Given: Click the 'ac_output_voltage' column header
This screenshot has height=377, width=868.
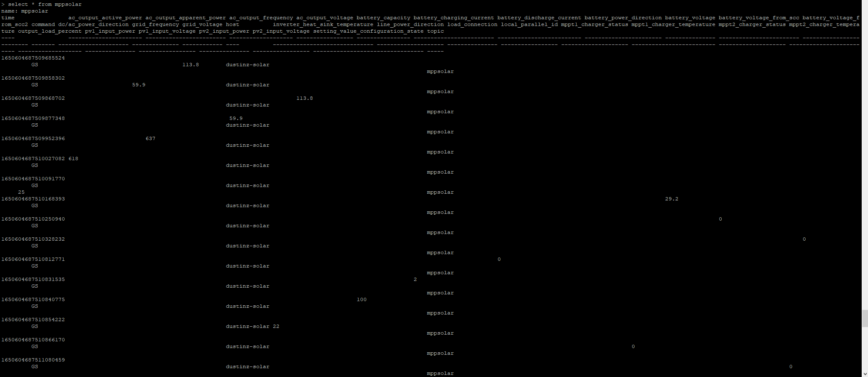Looking at the screenshot, I should tap(325, 18).
